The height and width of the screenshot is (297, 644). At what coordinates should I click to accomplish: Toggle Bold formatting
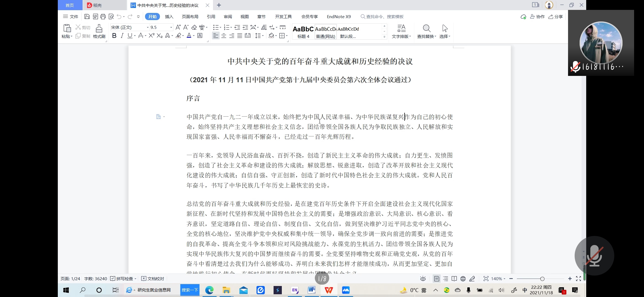tap(114, 36)
